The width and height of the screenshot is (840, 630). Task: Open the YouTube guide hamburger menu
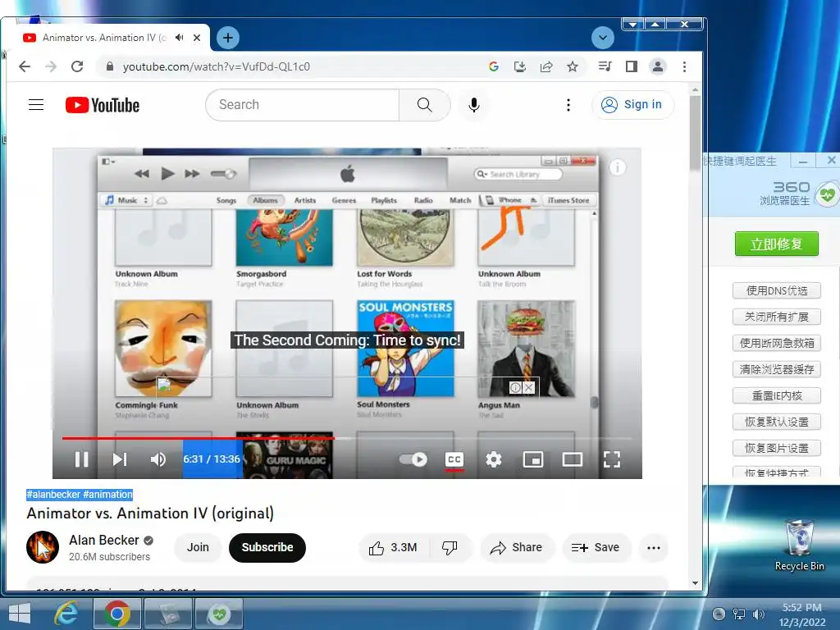36,104
